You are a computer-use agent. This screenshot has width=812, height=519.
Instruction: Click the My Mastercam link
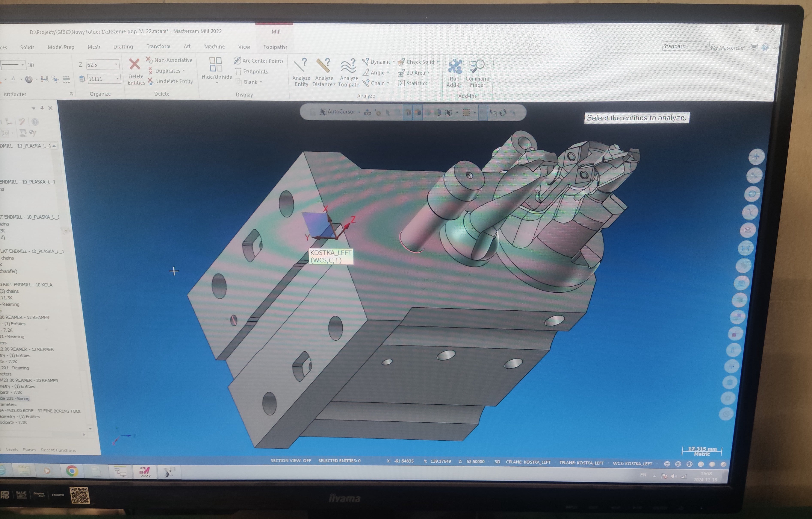(x=727, y=48)
